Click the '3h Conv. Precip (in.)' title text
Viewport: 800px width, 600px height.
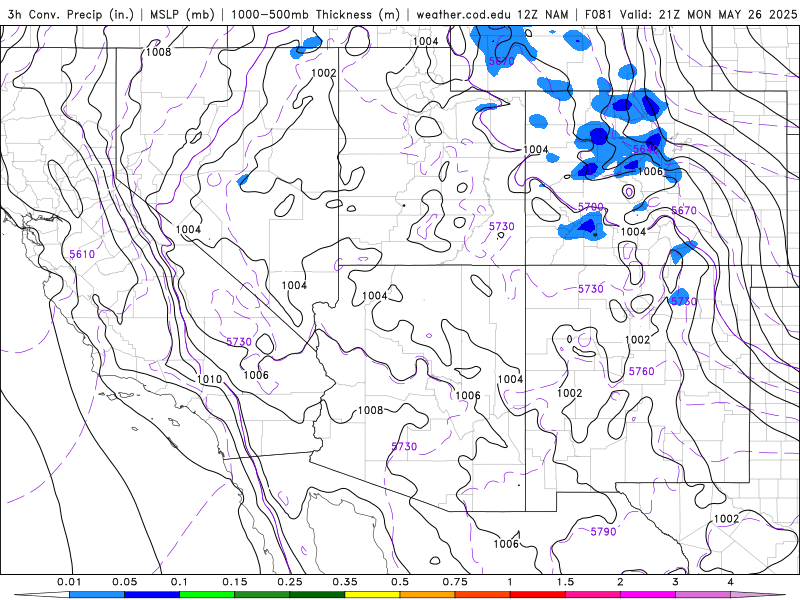click(73, 14)
